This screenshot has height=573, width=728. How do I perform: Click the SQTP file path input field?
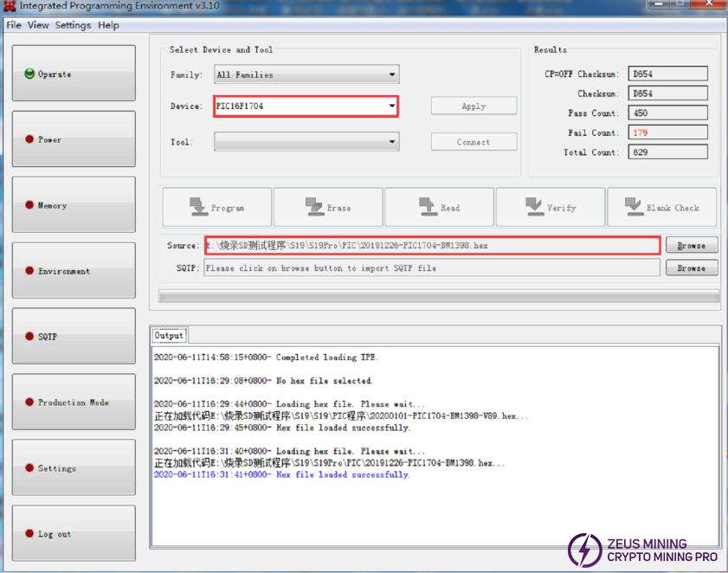coord(431,268)
